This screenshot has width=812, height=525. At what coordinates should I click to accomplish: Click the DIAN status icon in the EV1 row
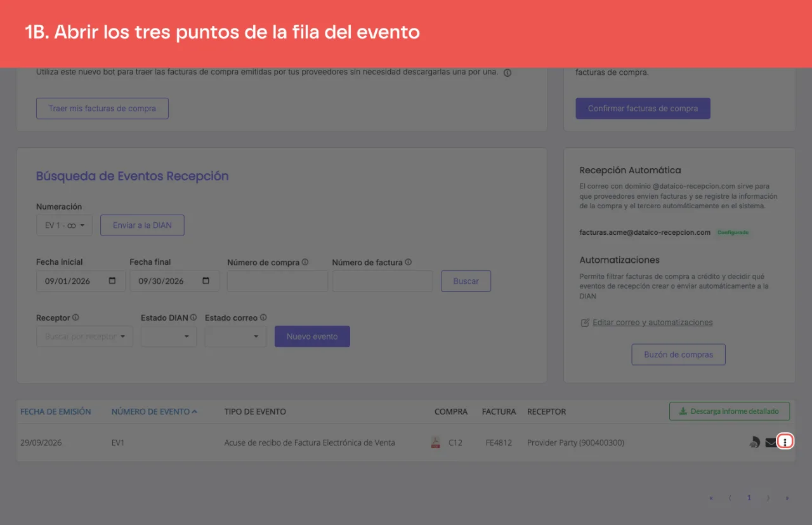[754, 442]
